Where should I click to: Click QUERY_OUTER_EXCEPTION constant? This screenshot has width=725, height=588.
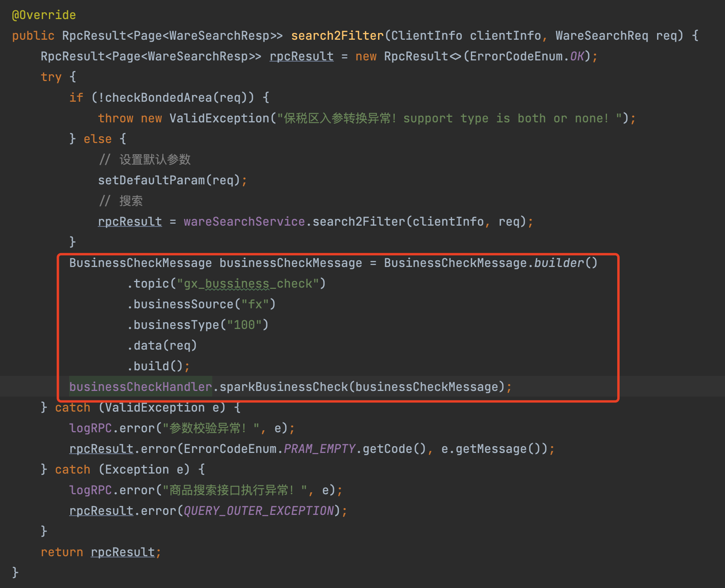(x=258, y=511)
